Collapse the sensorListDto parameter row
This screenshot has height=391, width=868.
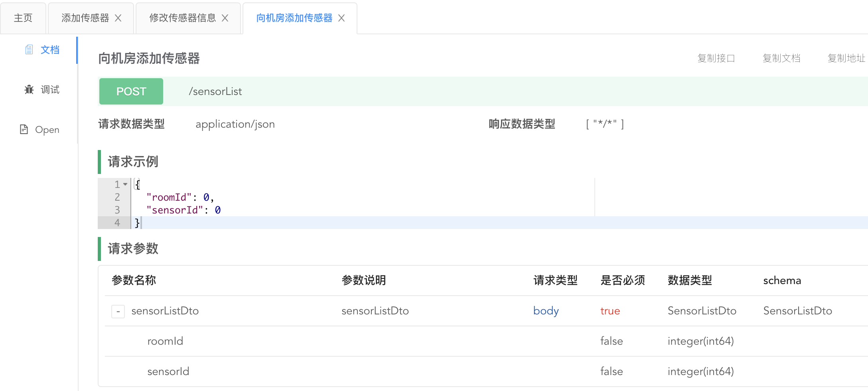pyautogui.click(x=118, y=311)
